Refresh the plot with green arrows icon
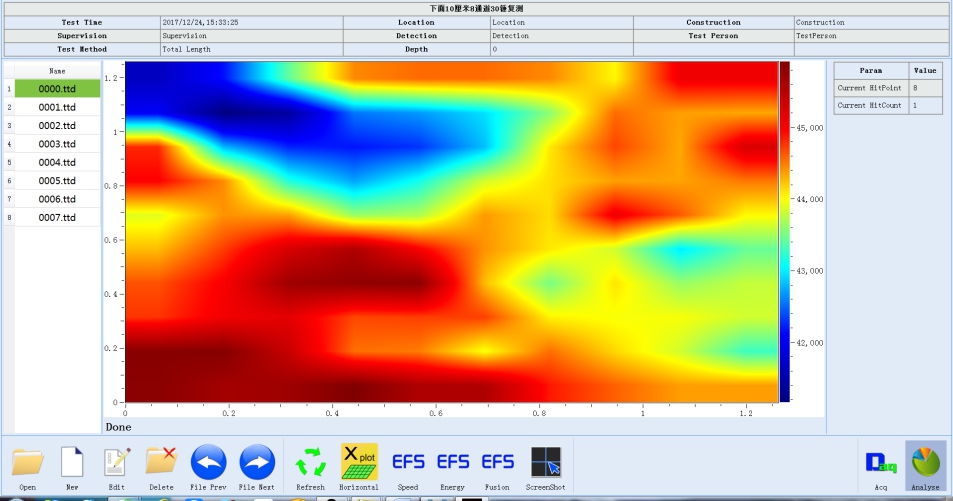 (x=311, y=462)
